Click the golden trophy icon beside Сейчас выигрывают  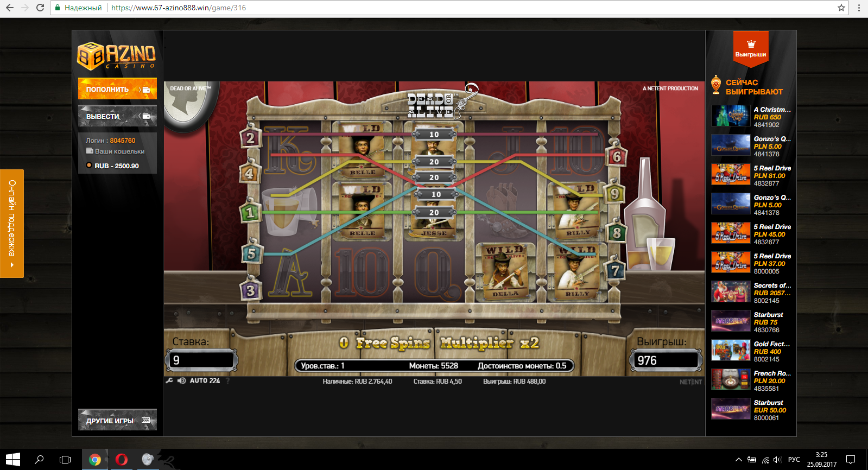(x=717, y=86)
